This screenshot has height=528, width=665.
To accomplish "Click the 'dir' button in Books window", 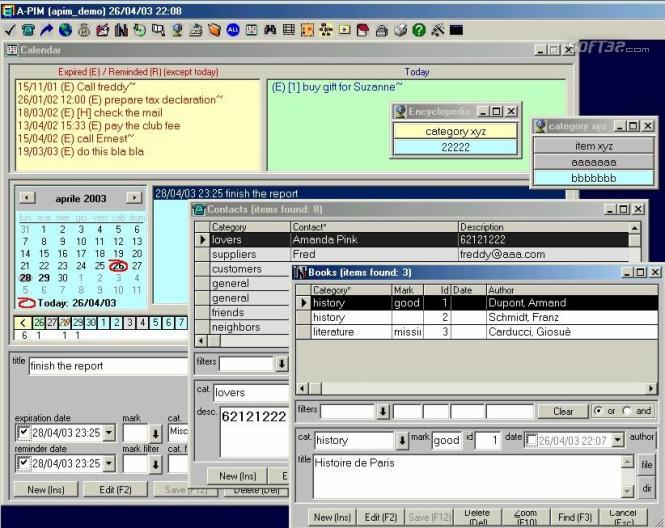I will (646, 488).
